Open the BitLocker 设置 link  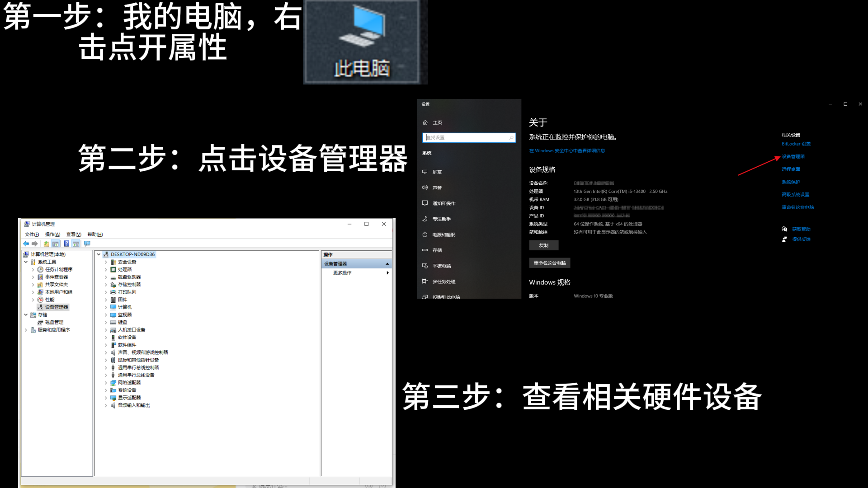796,144
